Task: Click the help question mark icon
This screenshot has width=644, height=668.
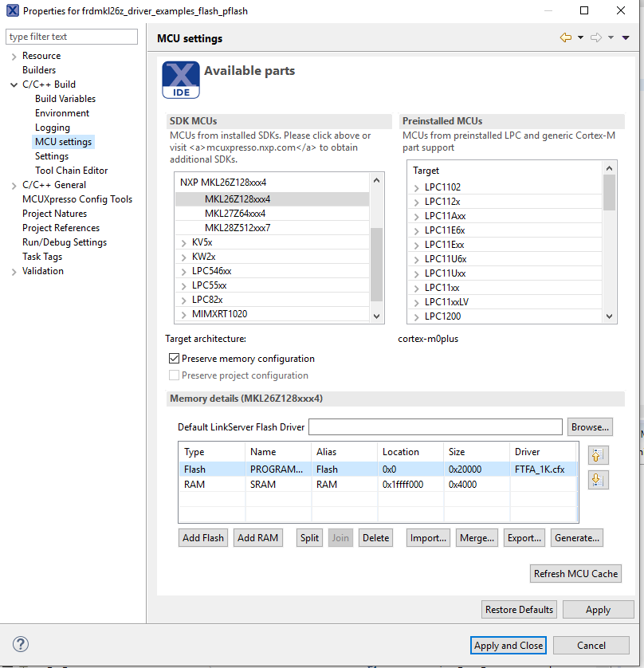Action: (21, 644)
